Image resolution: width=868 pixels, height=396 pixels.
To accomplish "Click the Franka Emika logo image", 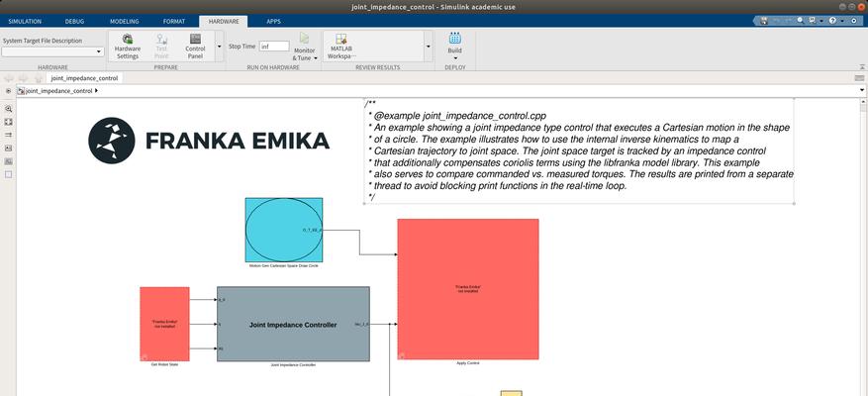I will 209,141.
